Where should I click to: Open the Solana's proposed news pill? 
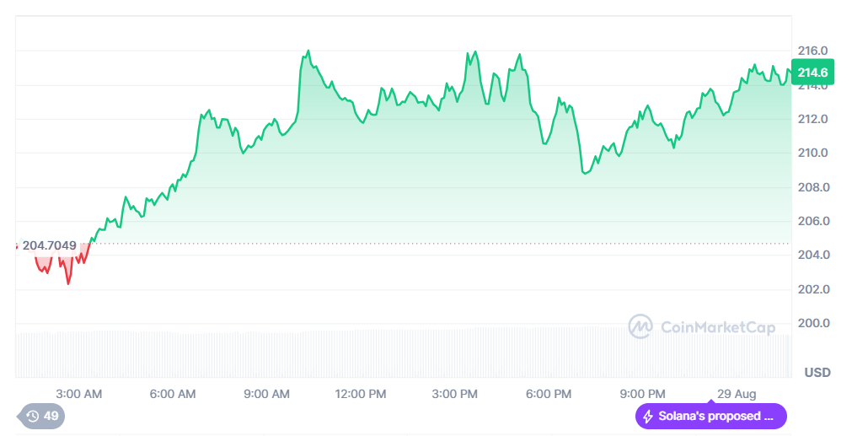(x=710, y=416)
